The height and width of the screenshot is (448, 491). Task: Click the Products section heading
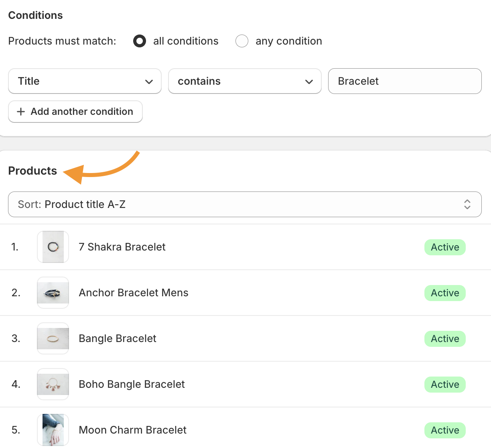click(x=32, y=171)
